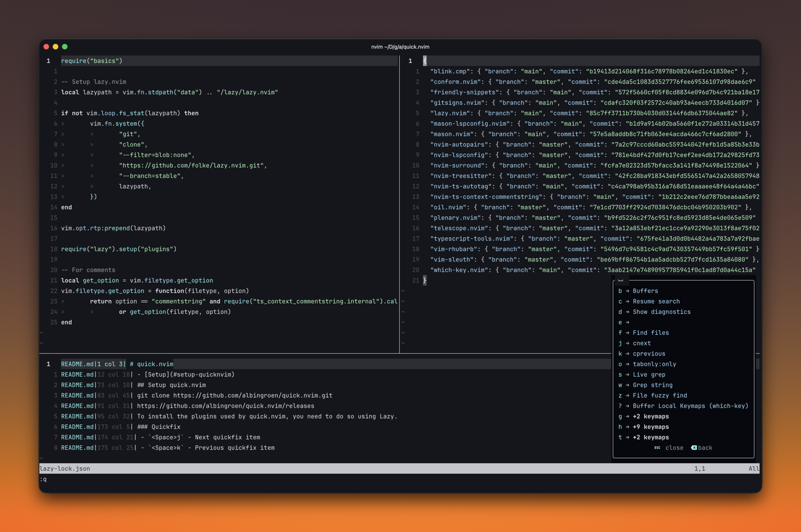Click the ':q' command line

[x=43, y=479]
